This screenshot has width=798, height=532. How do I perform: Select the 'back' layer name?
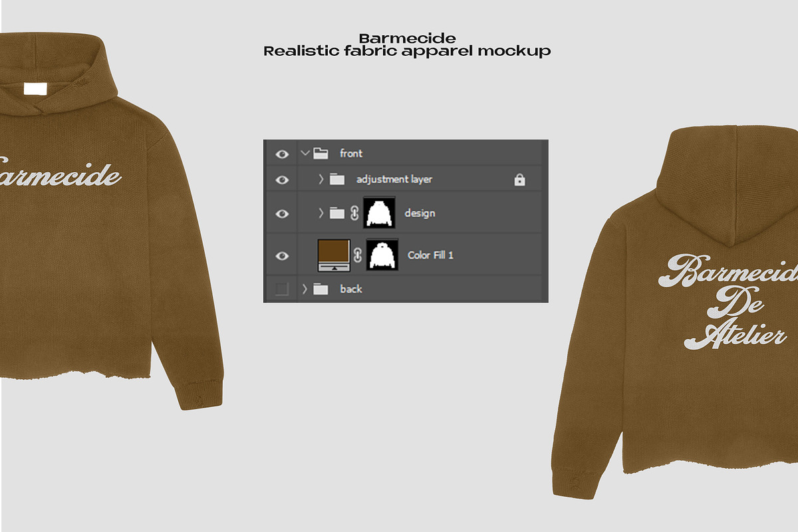[x=351, y=289]
